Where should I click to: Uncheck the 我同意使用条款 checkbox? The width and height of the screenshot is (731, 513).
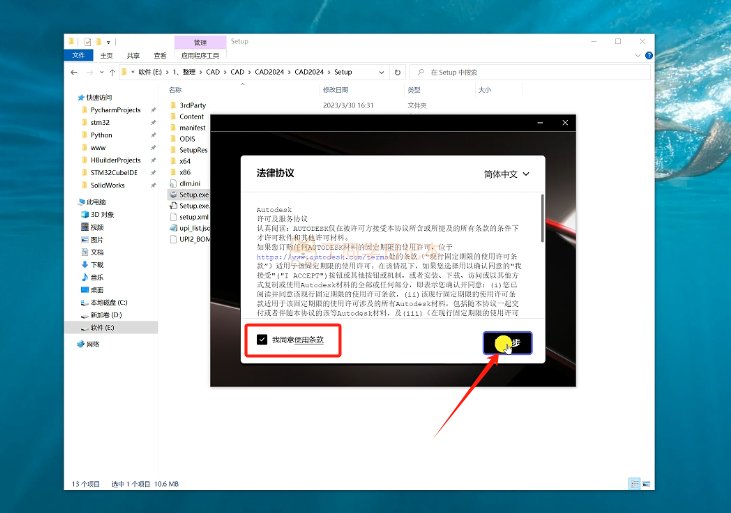(261, 341)
